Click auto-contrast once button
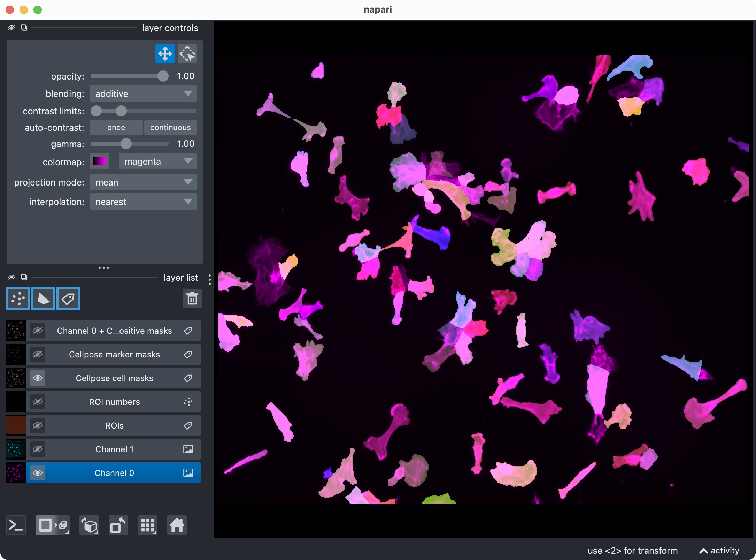 tap(116, 127)
